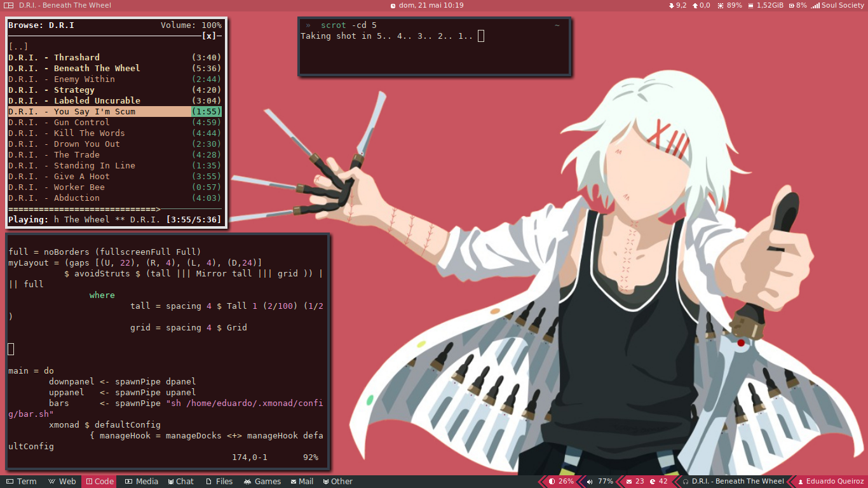Click the CPU usage icon showing 89%

point(721,5)
